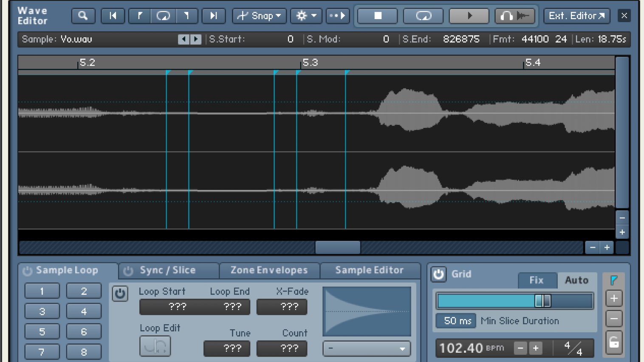The image size is (644, 362).
Task: Select the Auto grid tab
Action: tap(576, 280)
